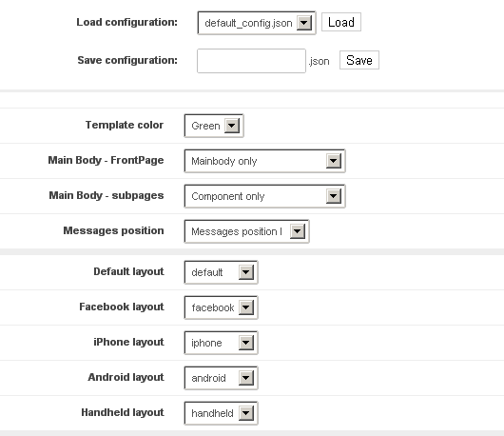Expand the Main Body - FrontPage dropdown

pyautogui.click(x=264, y=161)
